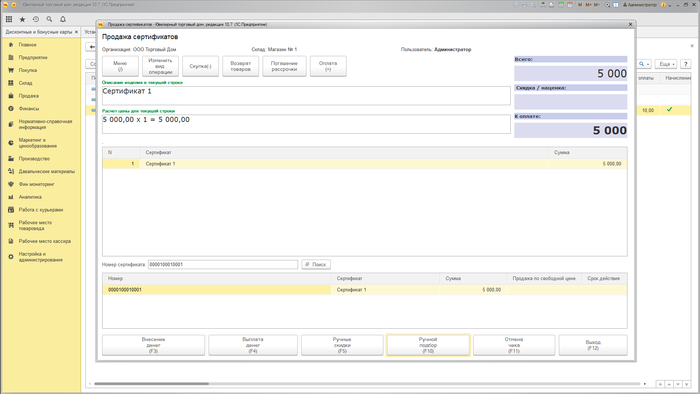Open the sections grid menu icon

(x=9, y=19)
